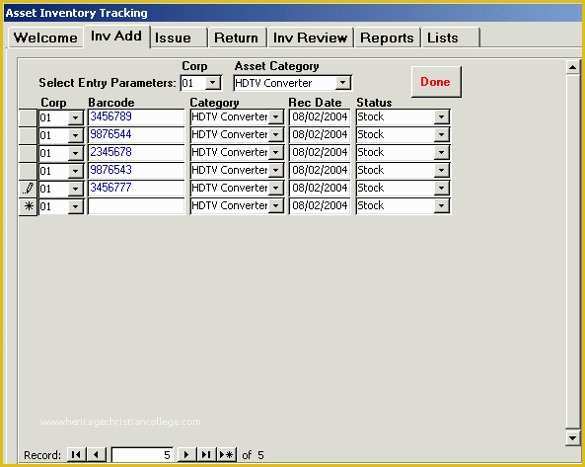Click barcode field containing 3456789

pyautogui.click(x=137, y=117)
